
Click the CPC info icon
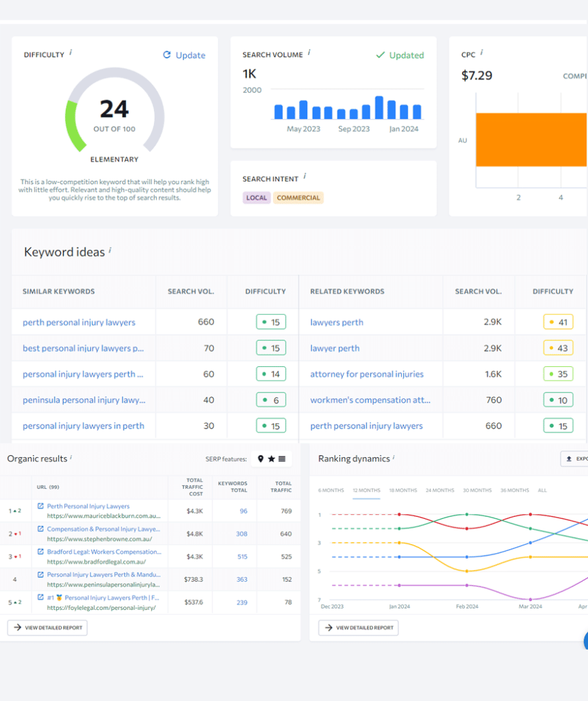click(x=481, y=52)
